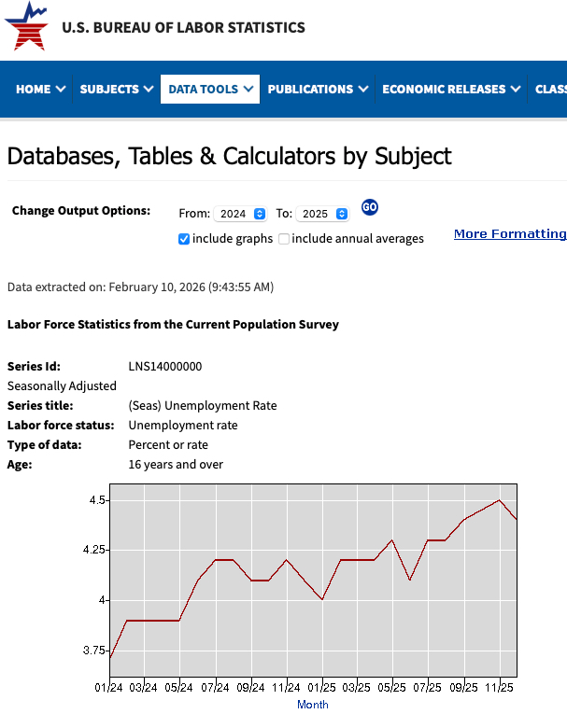Open the DATA TOOLS tab
567x728 pixels.
click(x=210, y=90)
